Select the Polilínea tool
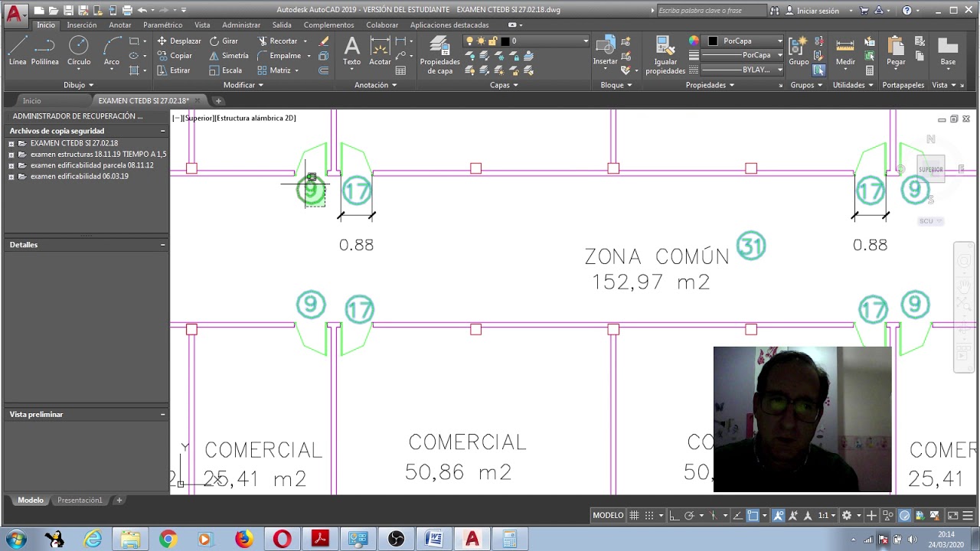 click(x=44, y=51)
